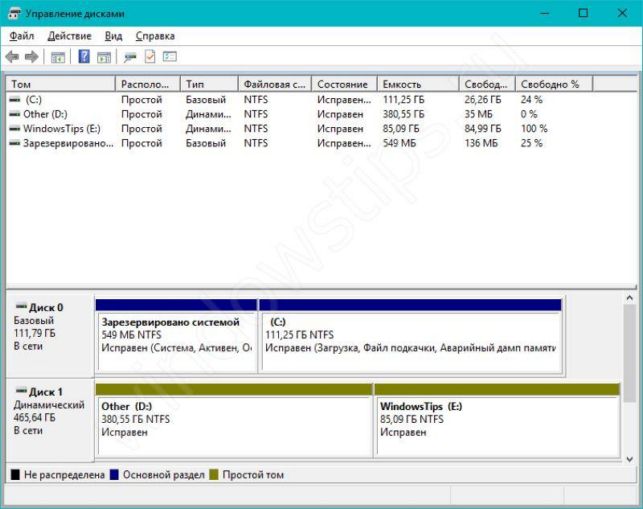Select the (C:) partition block on Диск 0
This screenshot has width=643, height=509.
pyautogui.click(x=410, y=336)
